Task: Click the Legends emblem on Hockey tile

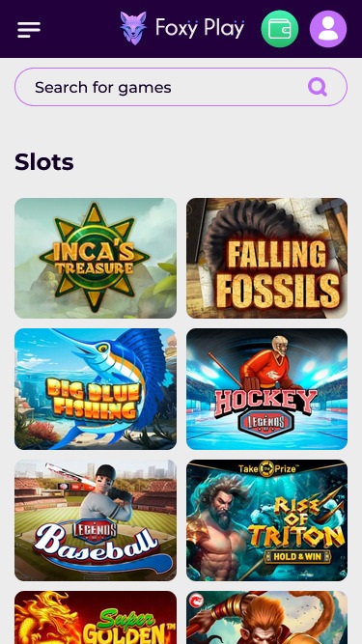Action: coord(266,422)
